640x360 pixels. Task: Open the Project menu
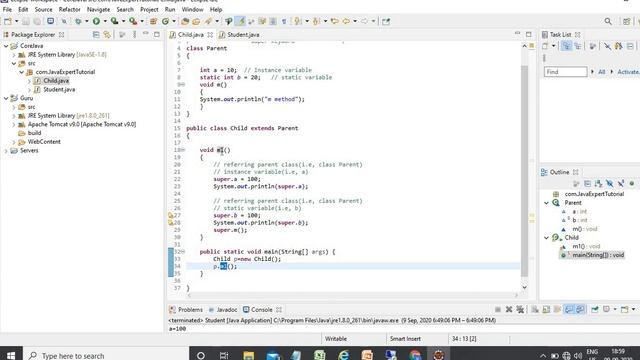(149, 9)
